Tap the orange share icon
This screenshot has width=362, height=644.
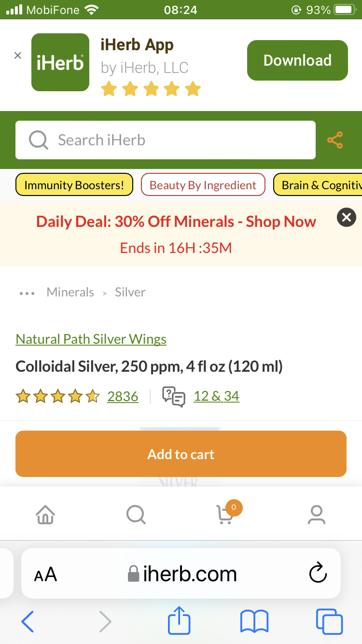coord(335,140)
